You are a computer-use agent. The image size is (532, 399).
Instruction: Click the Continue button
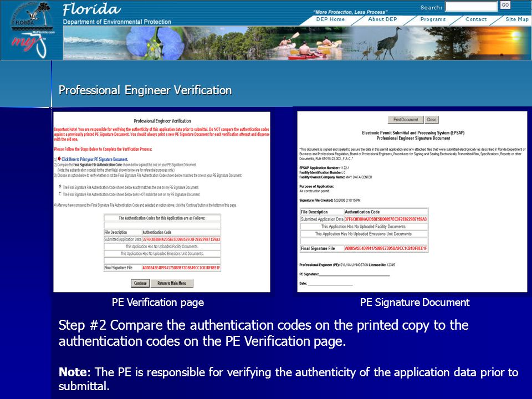pyautogui.click(x=140, y=283)
